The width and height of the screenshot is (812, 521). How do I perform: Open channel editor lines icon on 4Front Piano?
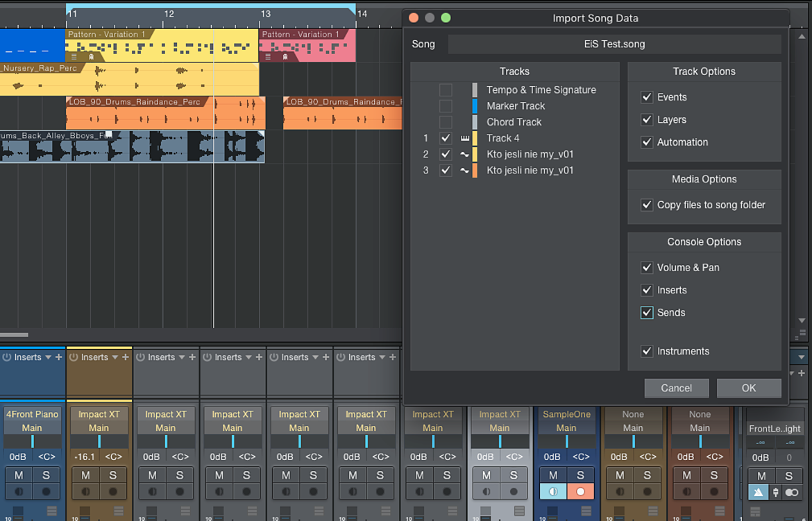pyautogui.click(x=52, y=511)
